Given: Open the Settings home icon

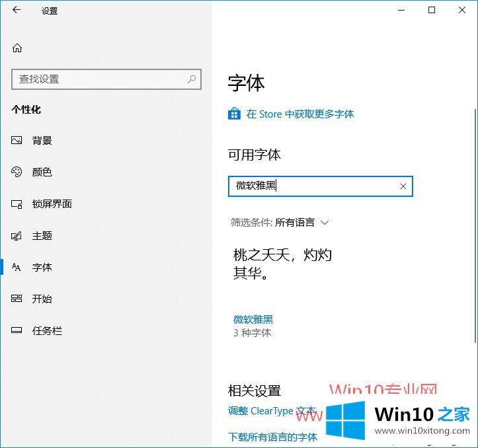Looking at the screenshot, I should (17, 48).
